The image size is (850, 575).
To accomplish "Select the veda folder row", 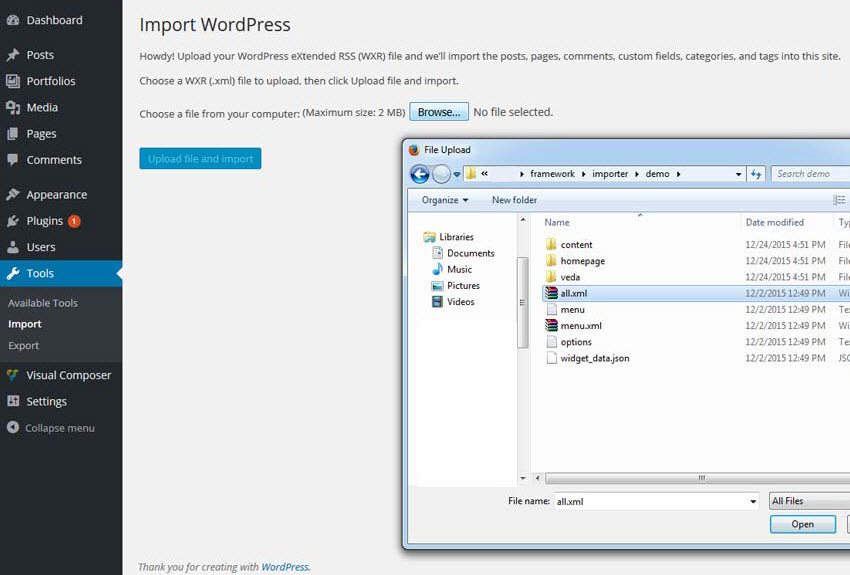I will coord(696,277).
